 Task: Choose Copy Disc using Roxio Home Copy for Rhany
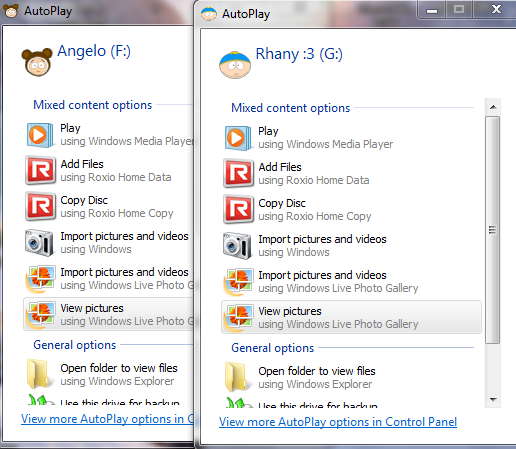tap(351, 210)
